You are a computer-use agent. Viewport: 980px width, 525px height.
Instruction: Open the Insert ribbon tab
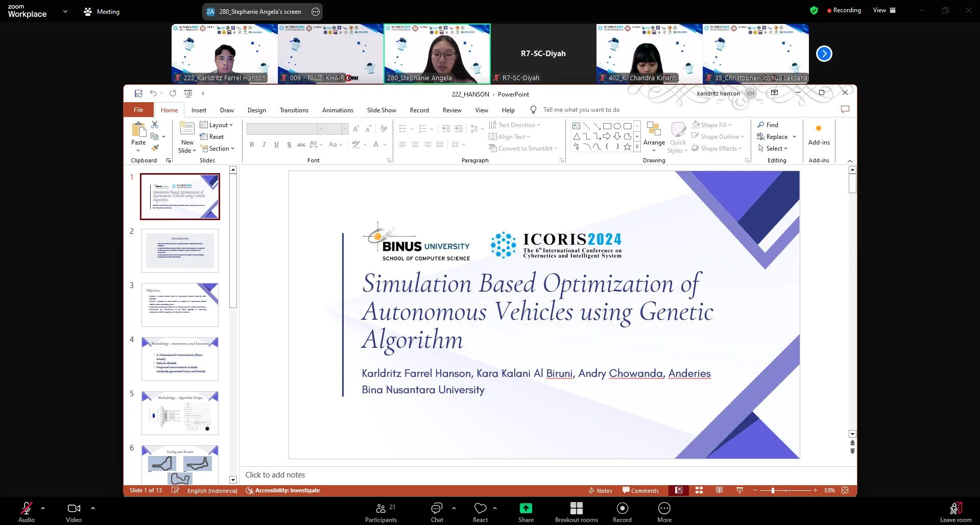click(199, 110)
